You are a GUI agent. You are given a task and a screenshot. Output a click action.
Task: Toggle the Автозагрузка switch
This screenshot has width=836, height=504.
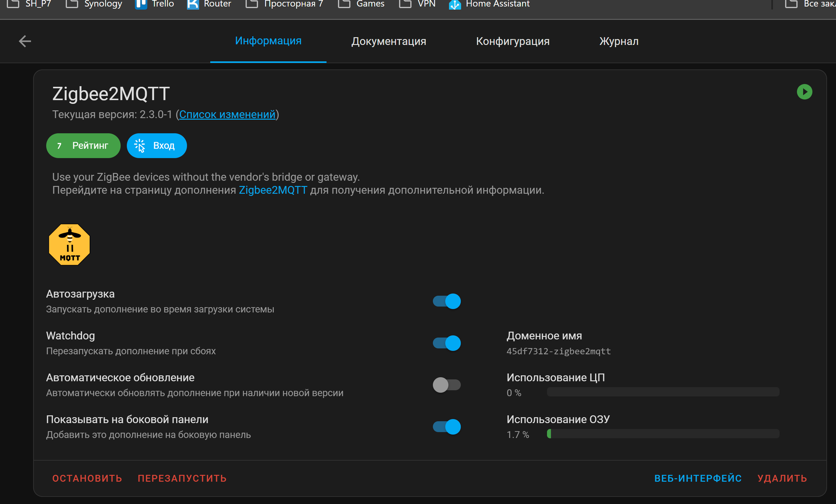pyautogui.click(x=447, y=301)
